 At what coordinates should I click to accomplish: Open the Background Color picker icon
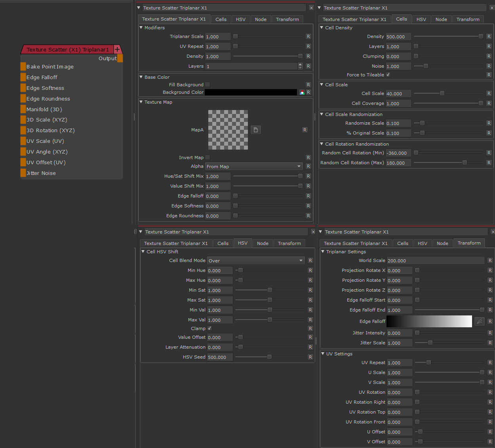pos(302,92)
